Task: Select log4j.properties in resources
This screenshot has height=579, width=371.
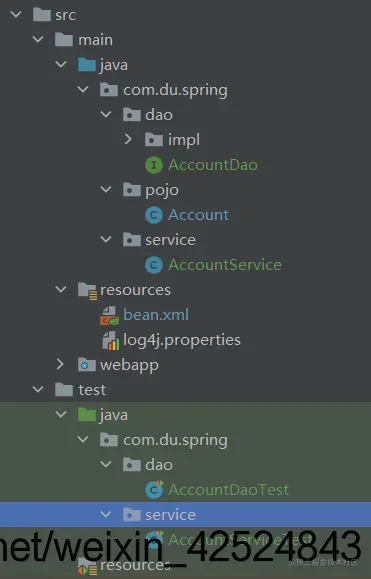Action: pyautogui.click(x=182, y=340)
